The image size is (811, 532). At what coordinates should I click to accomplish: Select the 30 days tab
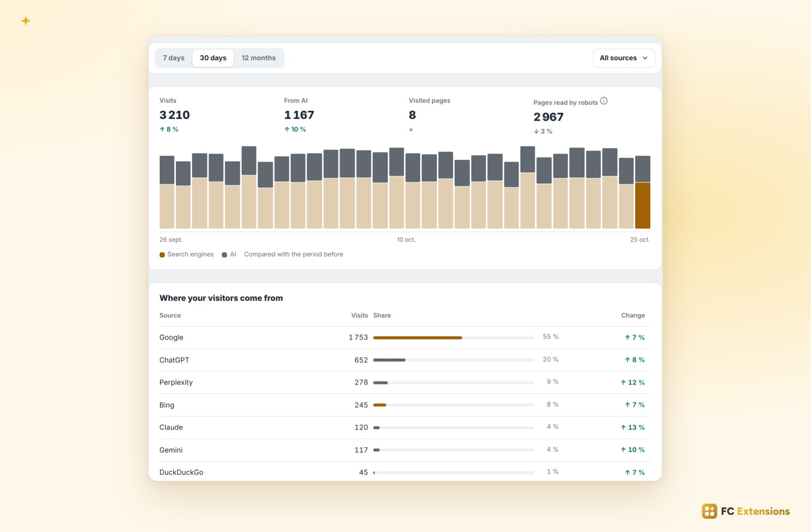(213, 58)
